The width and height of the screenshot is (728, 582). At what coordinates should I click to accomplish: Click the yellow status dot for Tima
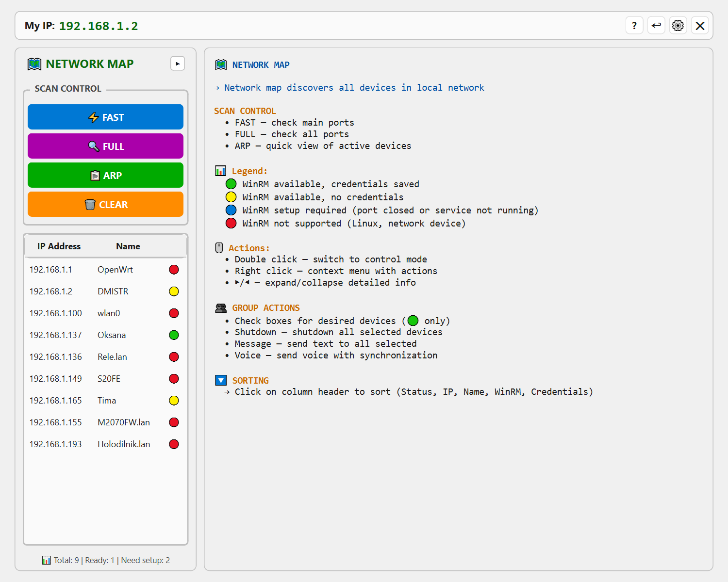click(174, 401)
